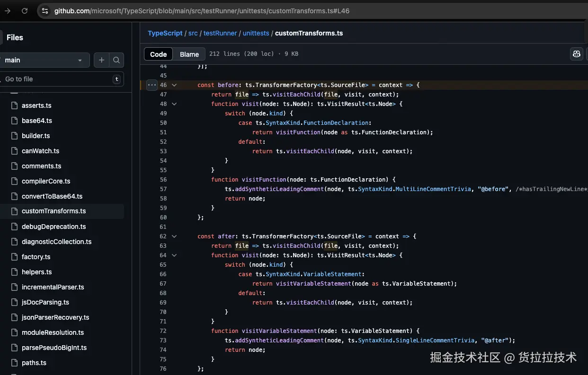Collapse the code block at line 46

[174, 85]
